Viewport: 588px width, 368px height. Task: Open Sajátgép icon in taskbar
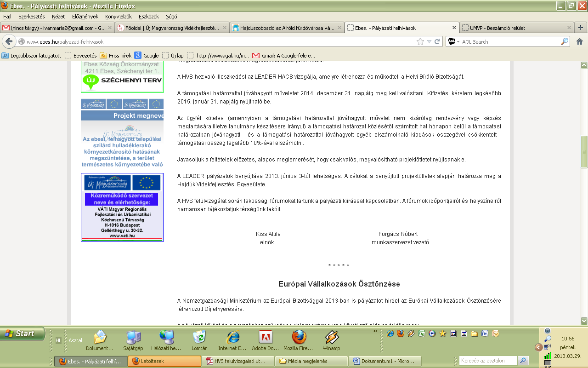pyautogui.click(x=134, y=340)
